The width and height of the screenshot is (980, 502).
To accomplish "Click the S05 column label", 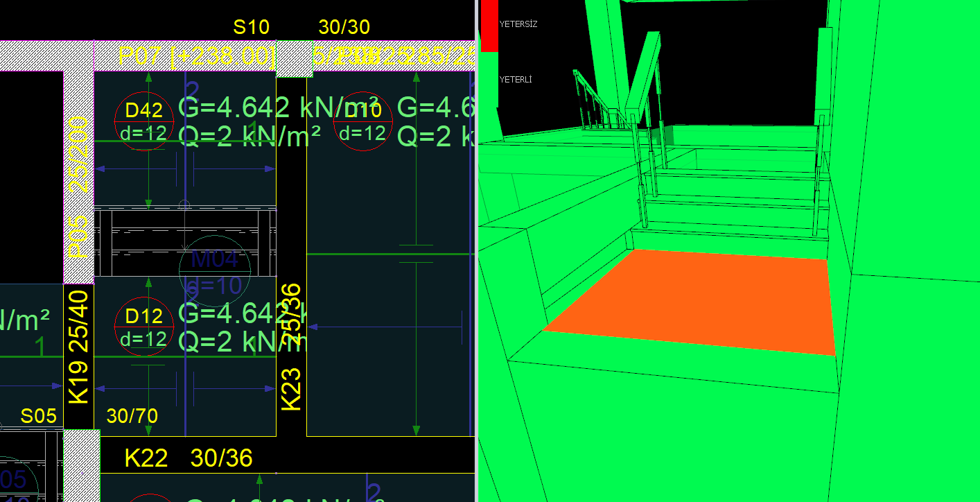I will pyautogui.click(x=38, y=416).
